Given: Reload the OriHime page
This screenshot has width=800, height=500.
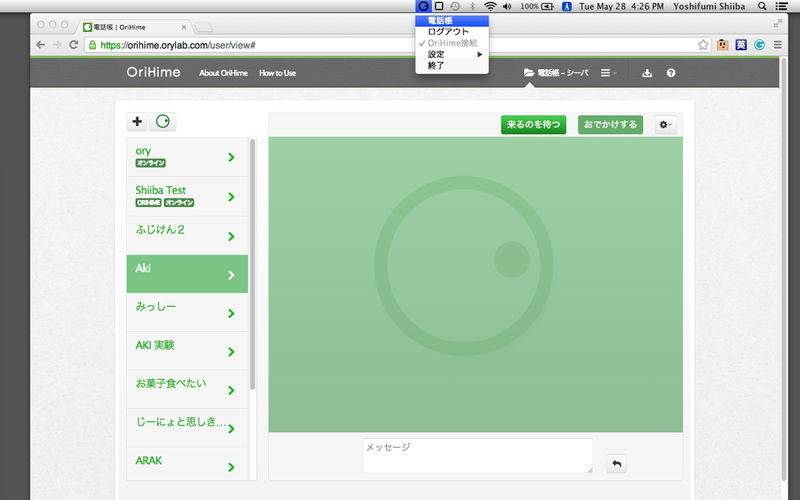Looking at the screenshot, I should coord(73,45).
